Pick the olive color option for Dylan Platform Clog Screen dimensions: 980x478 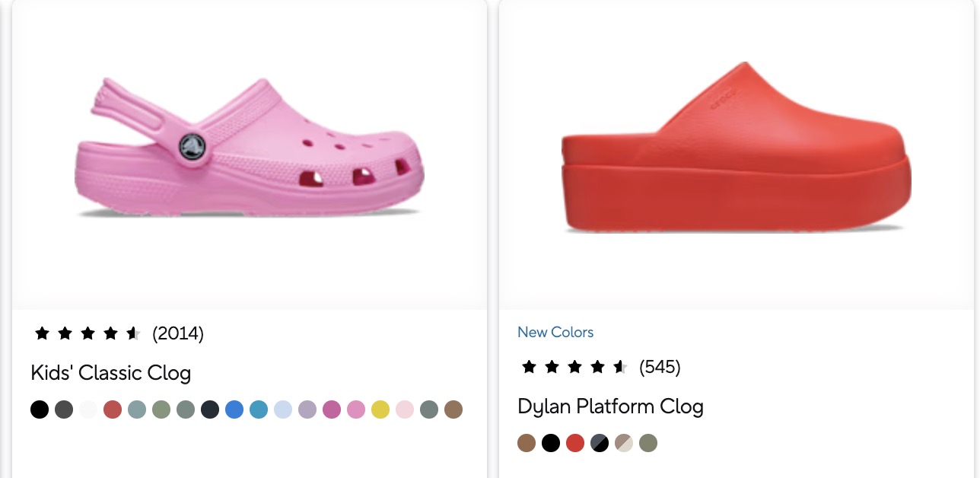pos(648,443)
